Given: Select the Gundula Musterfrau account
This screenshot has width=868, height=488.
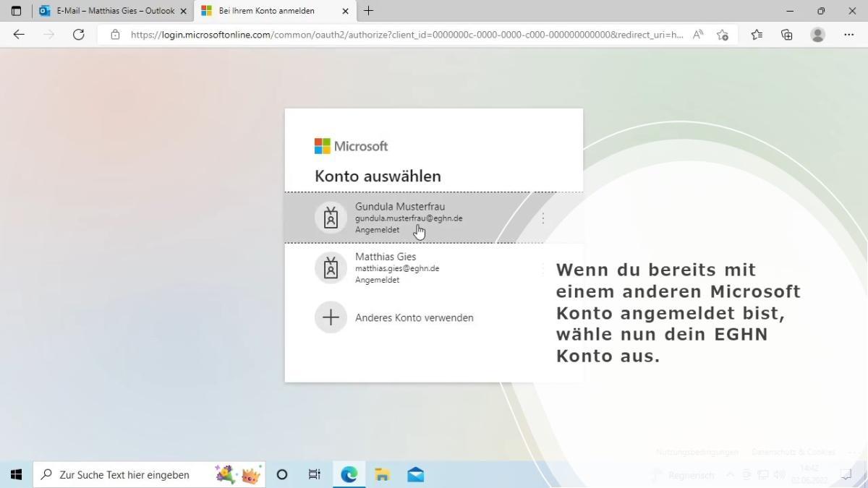Looking at the screenshot, I should coord(409,218).
